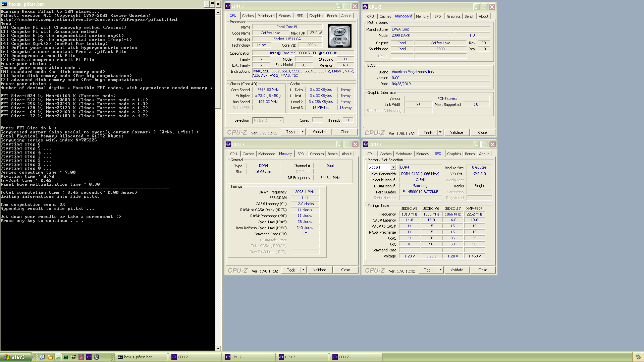Click the NB Frequency value 6443.1 MHz

click(x=330, y=178)
